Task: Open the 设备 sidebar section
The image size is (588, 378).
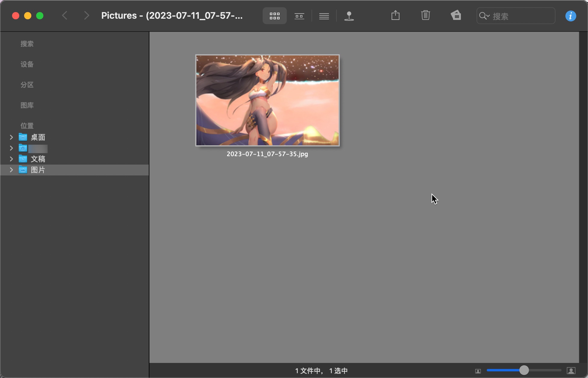Action: 27,65
